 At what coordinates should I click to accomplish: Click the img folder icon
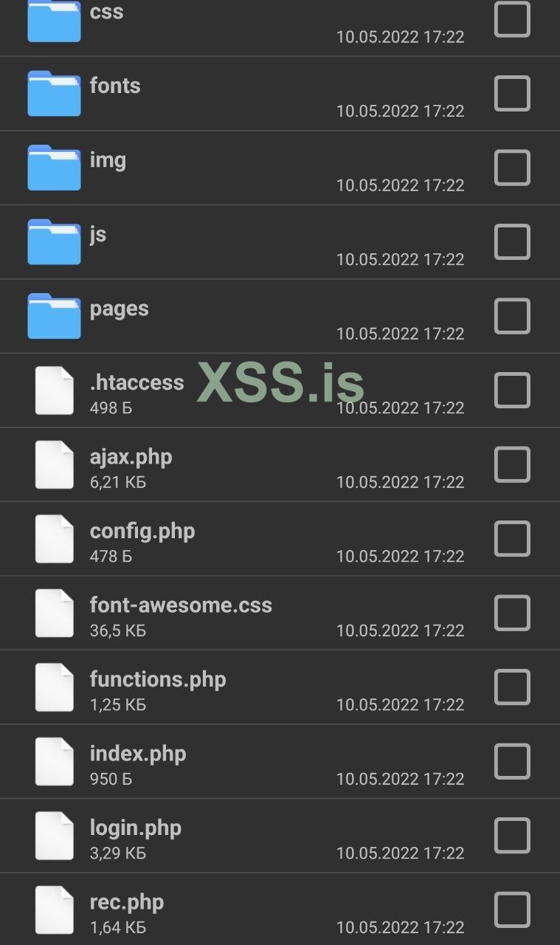(54, 168)
